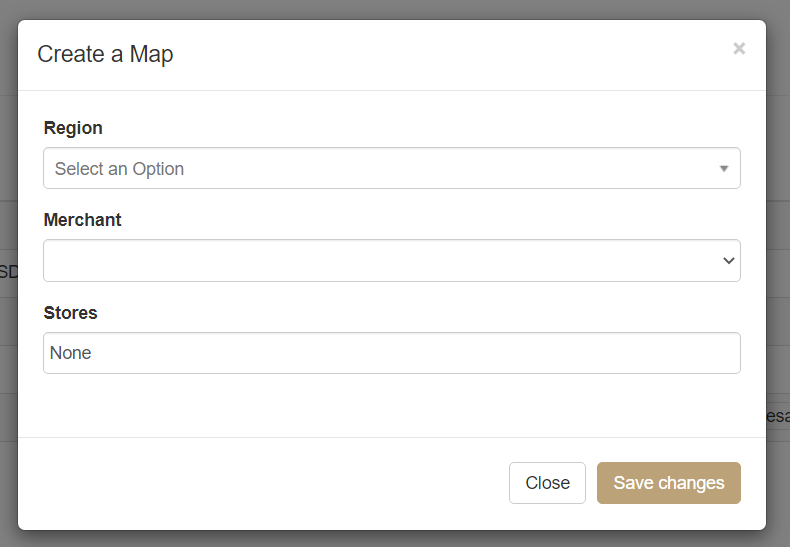Click the Region dropdown arrow

[x=724, y=169]
